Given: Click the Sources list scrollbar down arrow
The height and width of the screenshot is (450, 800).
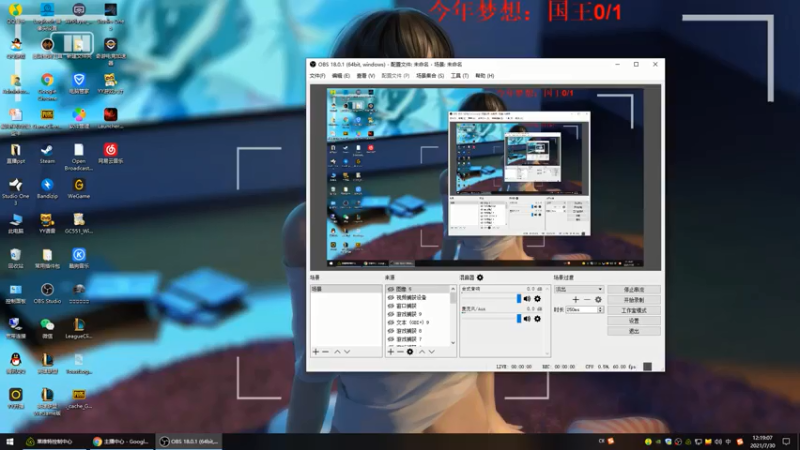Looking at the screenshot, I should [x=453, y=343].
